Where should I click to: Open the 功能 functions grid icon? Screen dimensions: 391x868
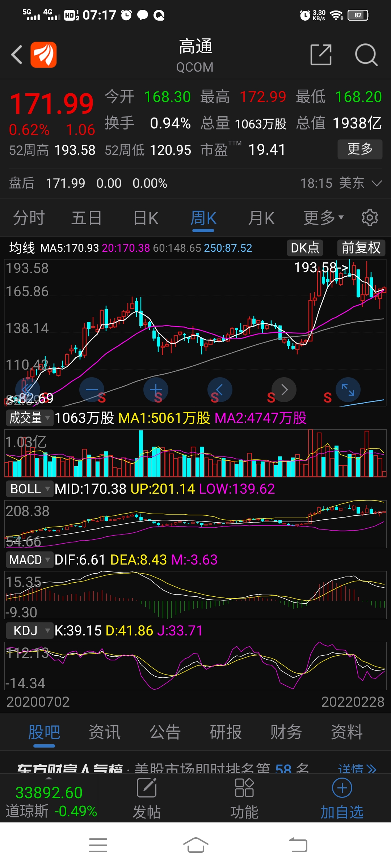coord(244,788)
